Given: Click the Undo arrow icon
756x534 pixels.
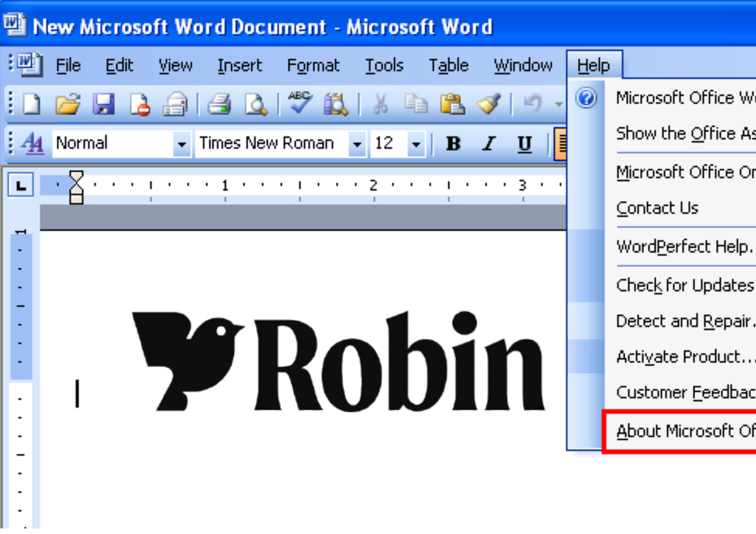Looking at the screenshot, I should pyautogui.click(x=533, y=103).
